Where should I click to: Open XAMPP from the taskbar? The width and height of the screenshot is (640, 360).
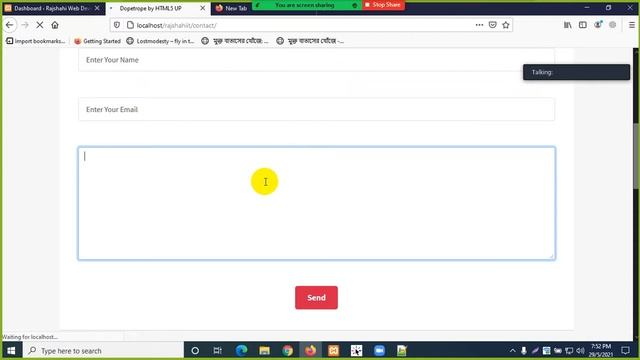(333, 351)
